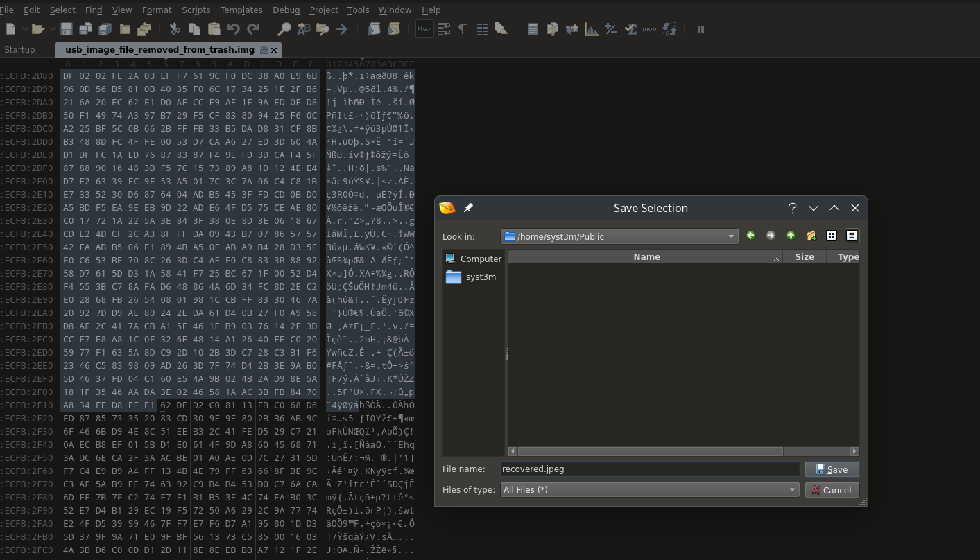Image resolution: width=980 pixels, height=560 pixels.
Task: Click the Find magnifier icon
Action: point(284,29)
